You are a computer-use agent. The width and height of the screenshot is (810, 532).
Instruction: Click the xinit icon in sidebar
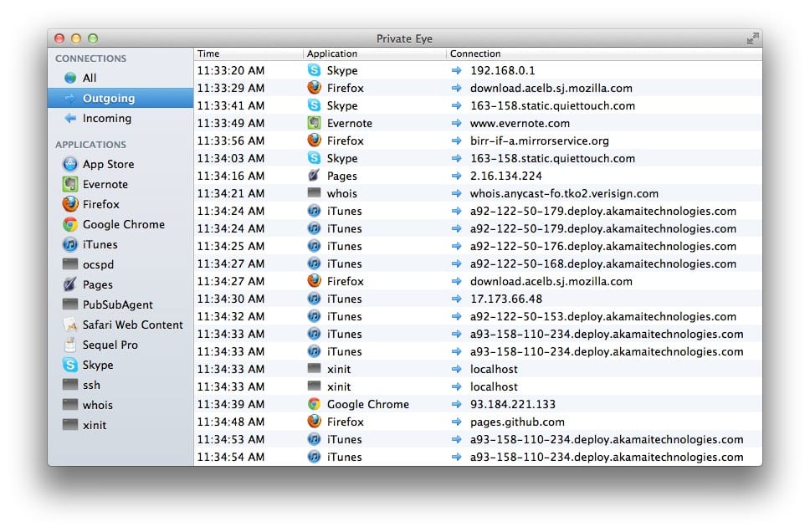[x=69, y=425]
